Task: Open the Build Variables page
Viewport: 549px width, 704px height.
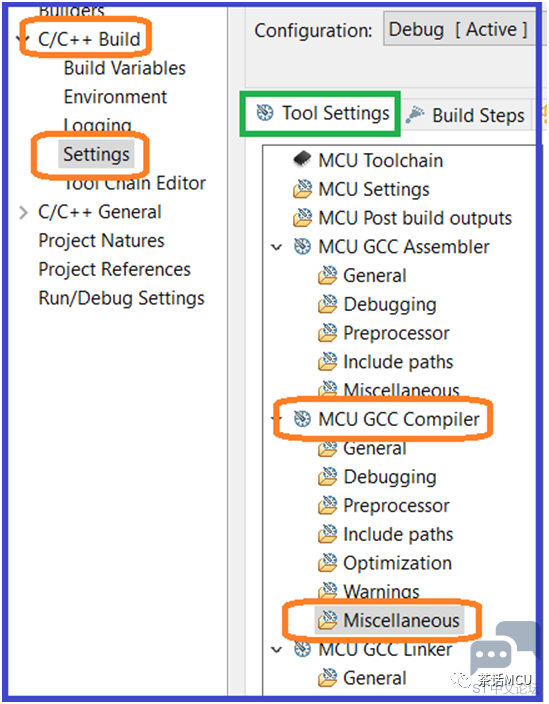Action: point(124,68)
